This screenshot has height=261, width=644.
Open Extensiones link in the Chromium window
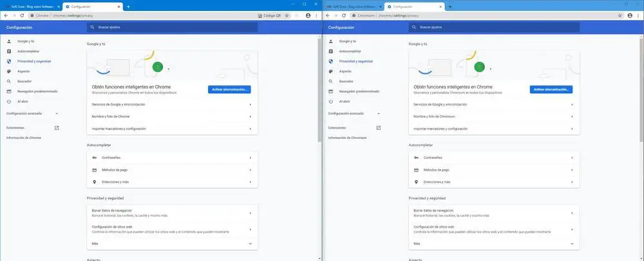coord(354,128)
